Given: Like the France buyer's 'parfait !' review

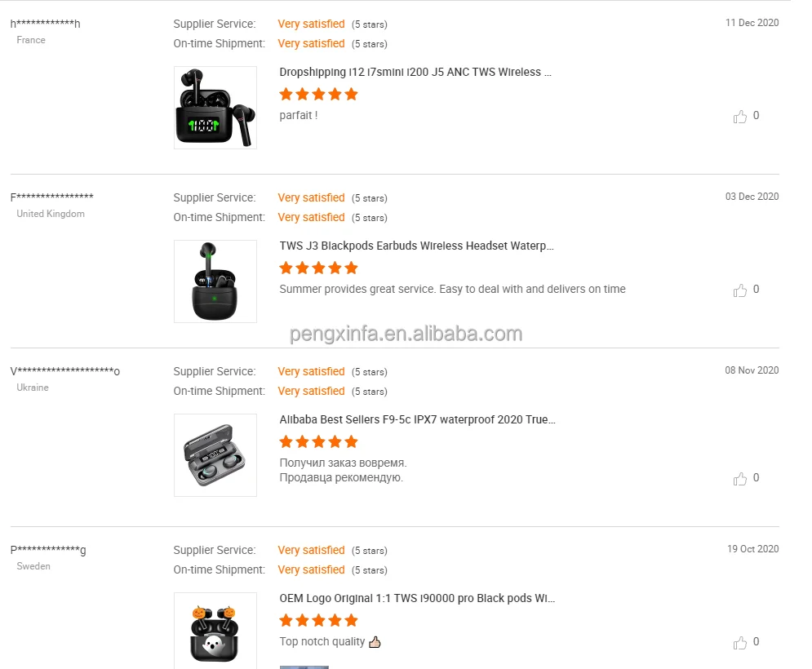Looking at the screenshot, I should click(740, 117).
